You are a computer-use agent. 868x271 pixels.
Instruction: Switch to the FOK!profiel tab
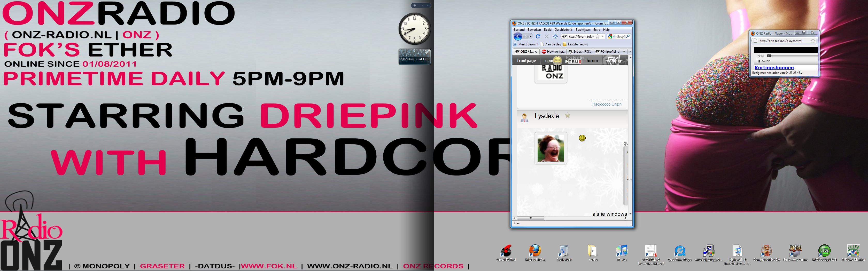point(607,52)
